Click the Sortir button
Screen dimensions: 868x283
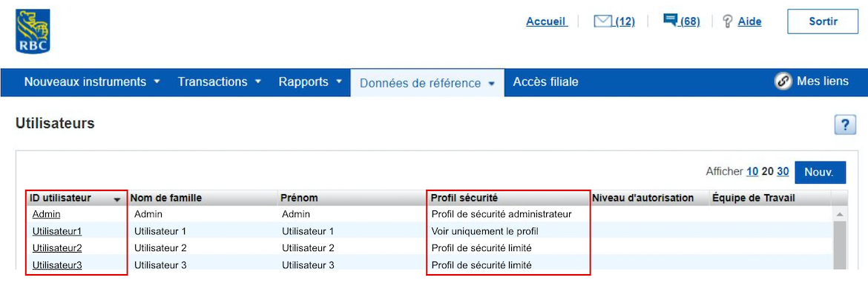click(823, 21)
